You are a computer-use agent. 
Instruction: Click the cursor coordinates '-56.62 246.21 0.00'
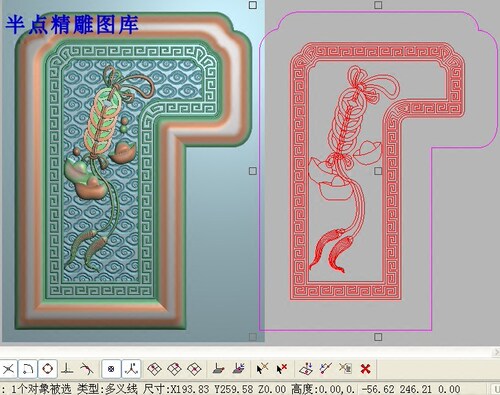coord(411,389)
